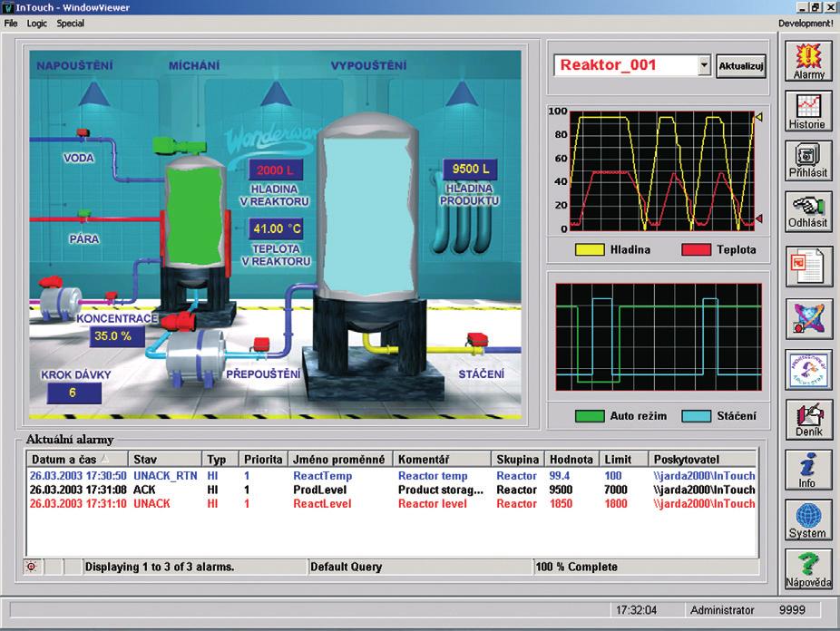Select the ReactTemp alarm name
The width and height of the screenshot is (840, 631).
[x=323, y=476]
